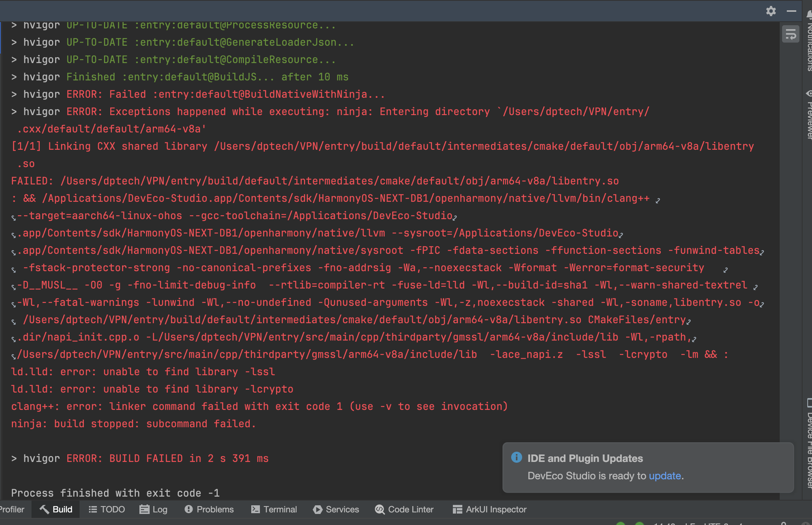Open the Code Linter tool tab
812x525 pixels.
tap(404, 509)
